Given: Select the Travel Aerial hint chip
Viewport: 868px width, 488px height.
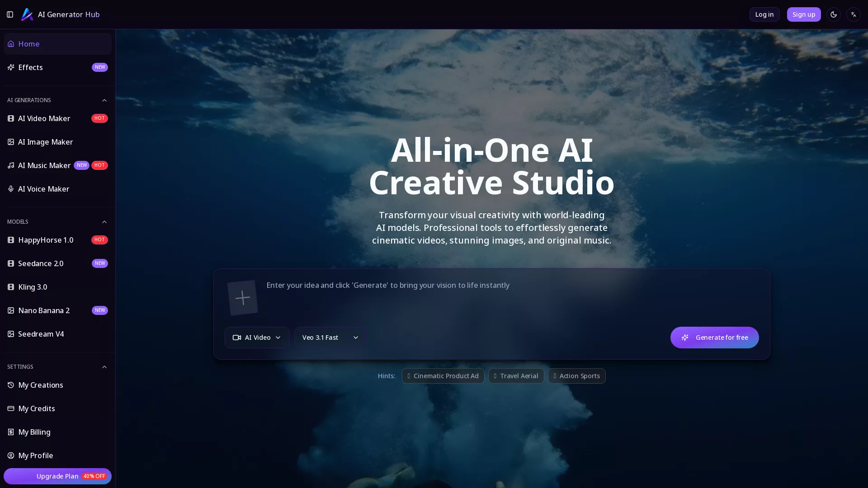Looking at the screenshot, I should pyautogui.click(x=516, y=375).
